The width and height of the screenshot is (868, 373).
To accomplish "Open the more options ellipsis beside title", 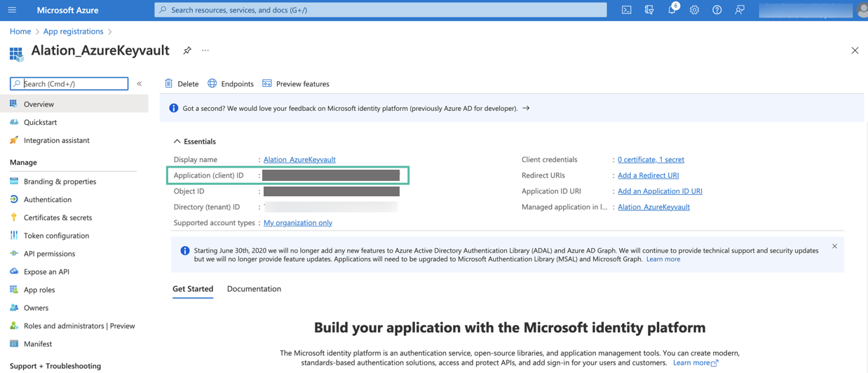I will coord(205,50).
